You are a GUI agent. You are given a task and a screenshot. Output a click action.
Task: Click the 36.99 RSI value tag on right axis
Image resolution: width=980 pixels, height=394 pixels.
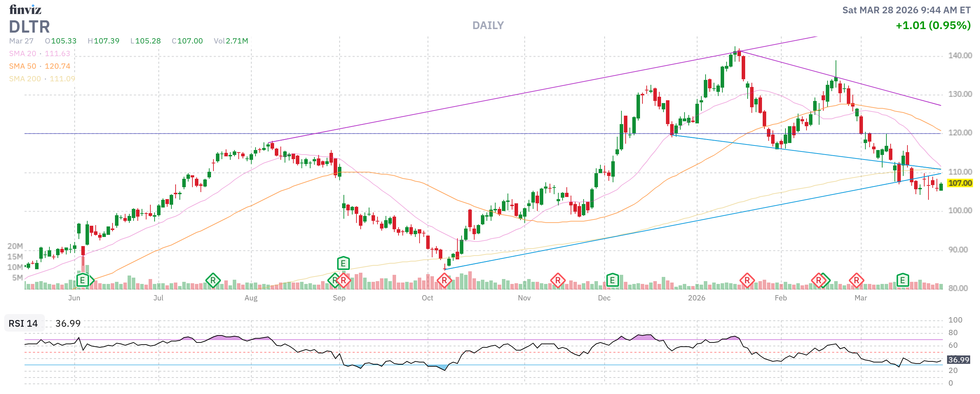pos(958,360)
